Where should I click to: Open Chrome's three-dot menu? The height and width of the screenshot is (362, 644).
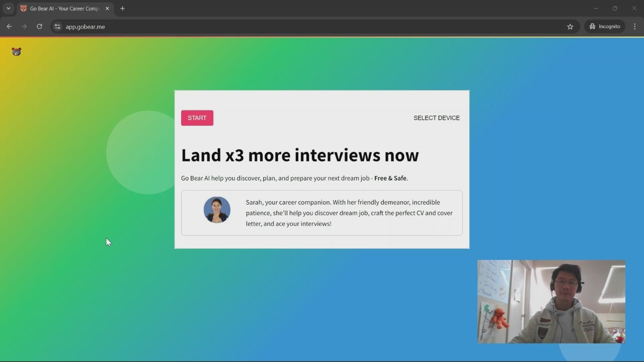click(634, 26)
